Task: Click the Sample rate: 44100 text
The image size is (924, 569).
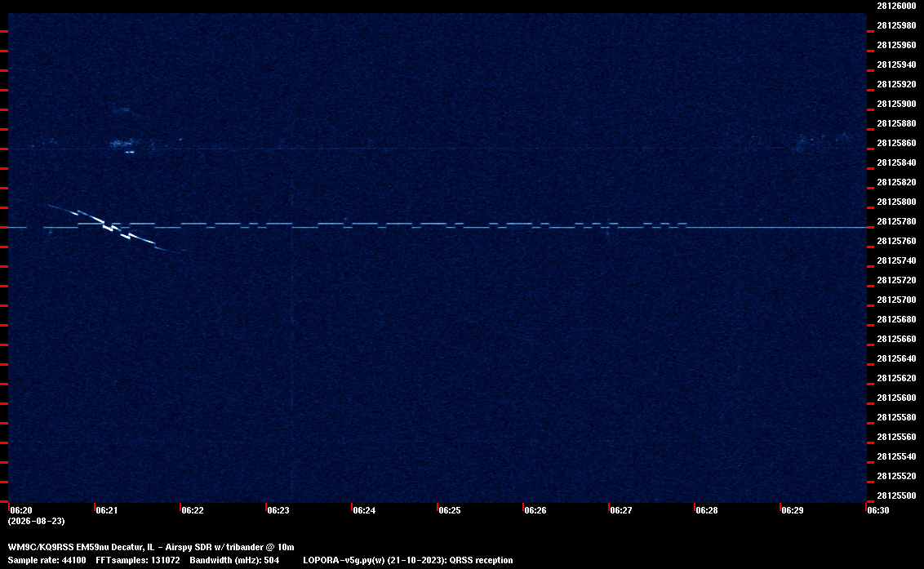Action: pos(47,560)
